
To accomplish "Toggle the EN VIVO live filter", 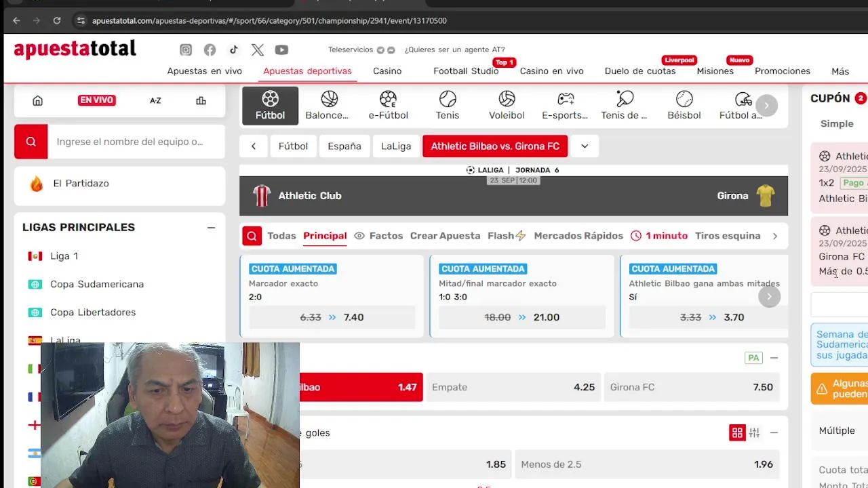I will pos(96,100).
